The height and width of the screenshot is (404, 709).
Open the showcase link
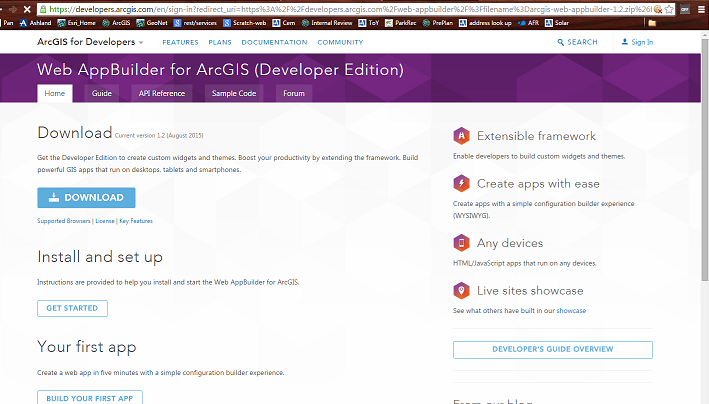pyautogui.click(x=571, y=310)
